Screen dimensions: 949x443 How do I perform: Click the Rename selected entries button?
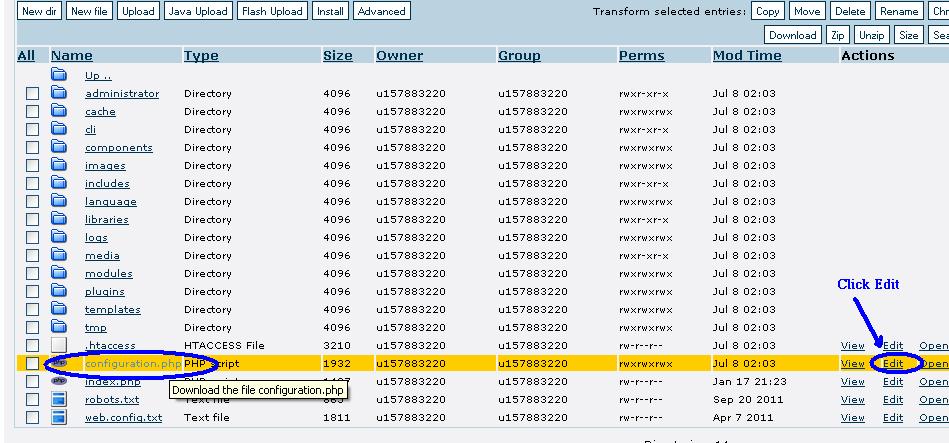pyautogui.click(x=899, y=11)
